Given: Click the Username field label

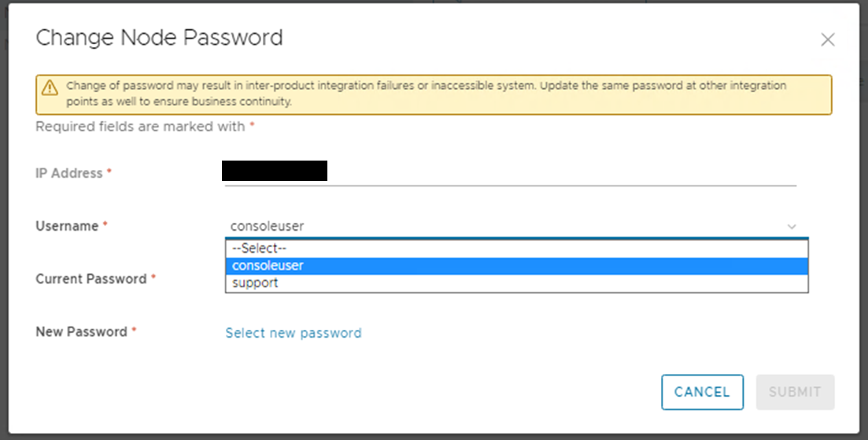Looking at the screenshot, I should coord(67,226).
